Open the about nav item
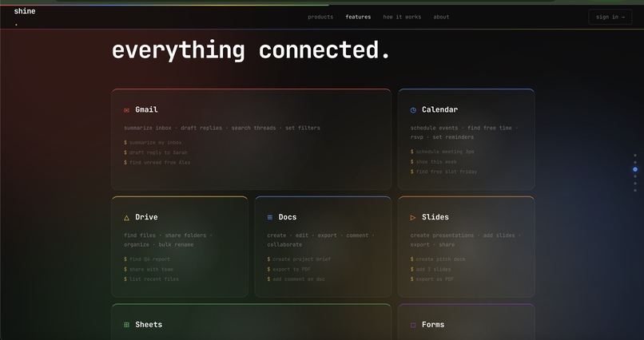The image size is (644, 340). pos(441,17)
